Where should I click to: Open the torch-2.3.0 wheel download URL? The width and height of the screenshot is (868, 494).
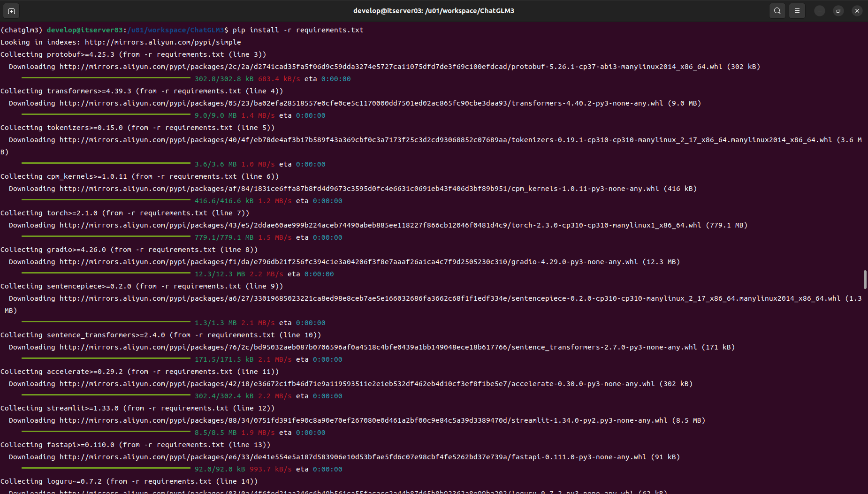click(x=381, y=225)
